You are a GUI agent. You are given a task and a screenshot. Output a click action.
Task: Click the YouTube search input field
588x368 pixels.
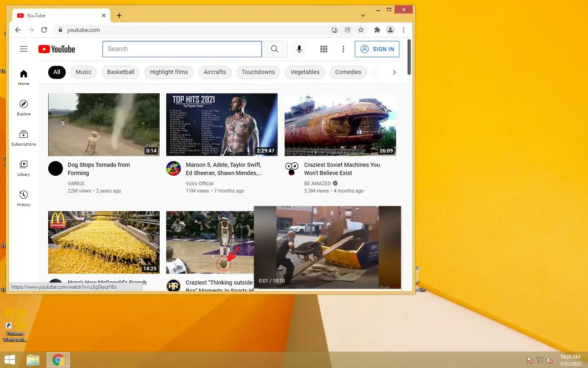[182, 49]
